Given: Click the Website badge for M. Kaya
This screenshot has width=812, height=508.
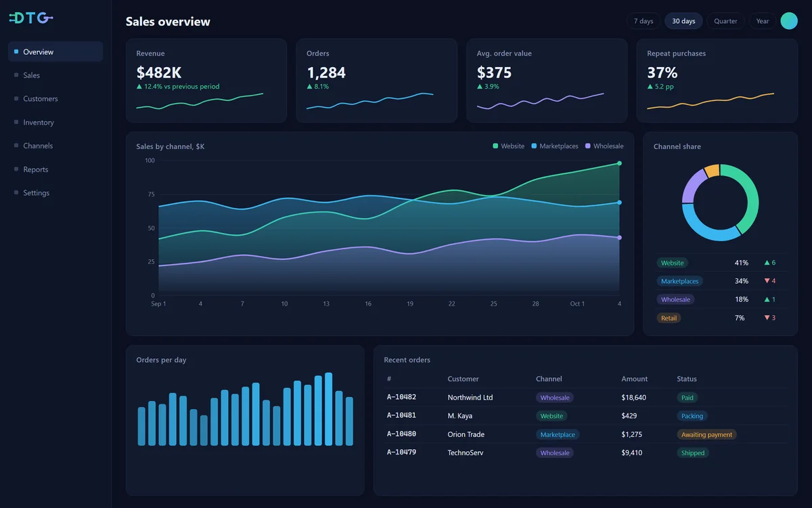Looking at the screenshot, I should (x=551, y=416).
